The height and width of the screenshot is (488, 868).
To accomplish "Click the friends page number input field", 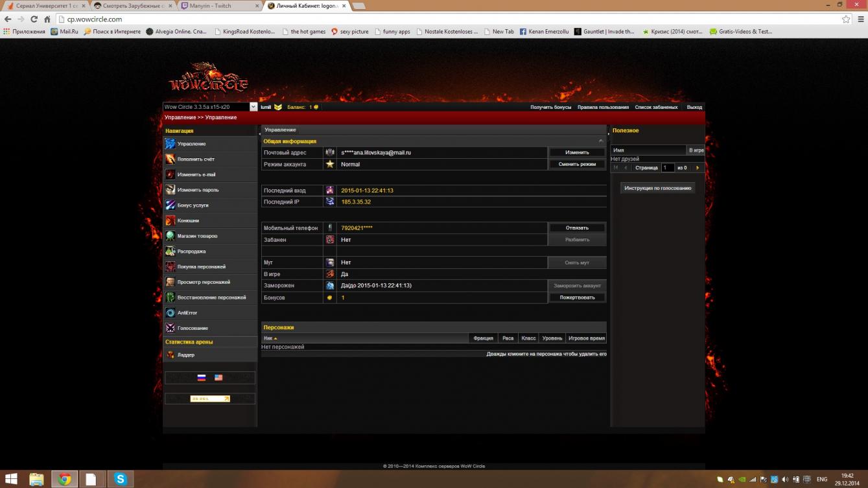I will pos(667,168).
